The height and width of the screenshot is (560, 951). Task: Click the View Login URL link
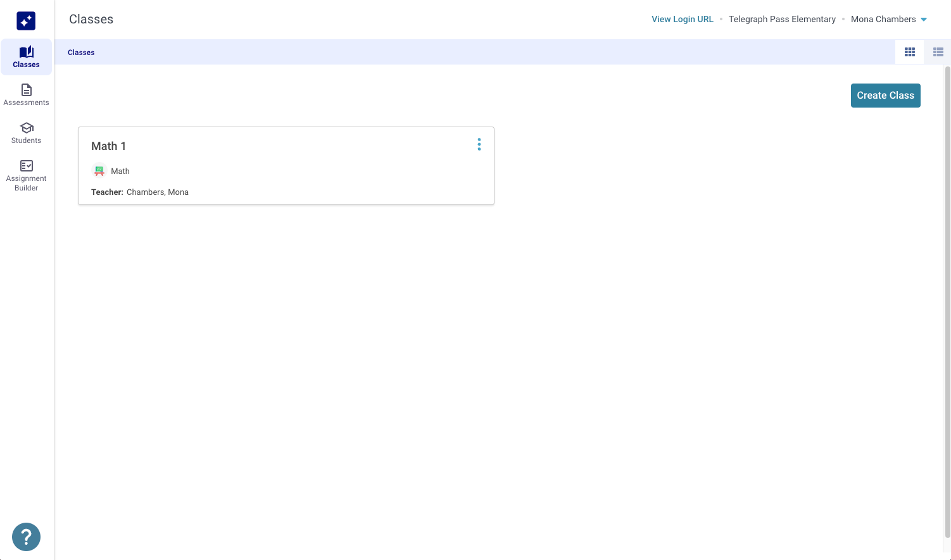[682, 19]
